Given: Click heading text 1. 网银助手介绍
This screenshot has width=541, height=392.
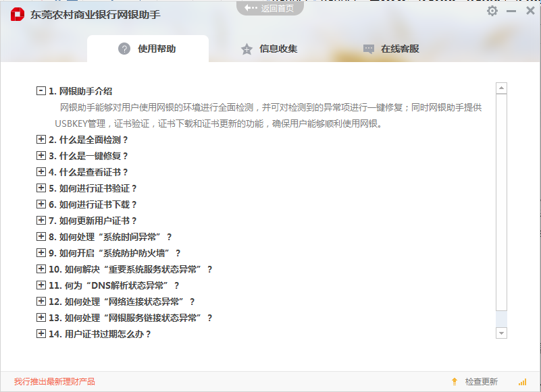Looking at the screenshot, I should (80, 91).
